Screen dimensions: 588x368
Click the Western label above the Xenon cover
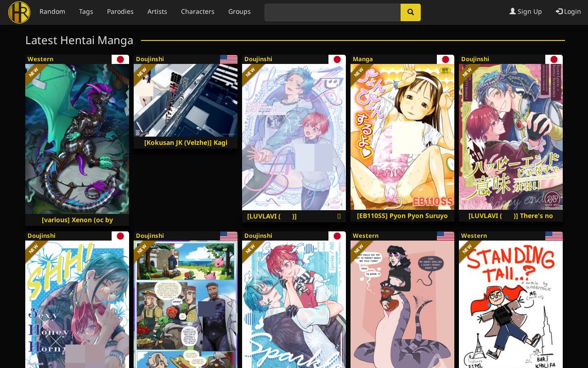pos(40,59)
